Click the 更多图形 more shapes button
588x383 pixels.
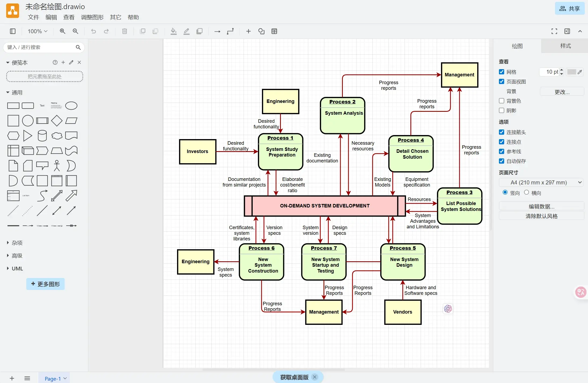pyautogui.click(x=45, y=284)
